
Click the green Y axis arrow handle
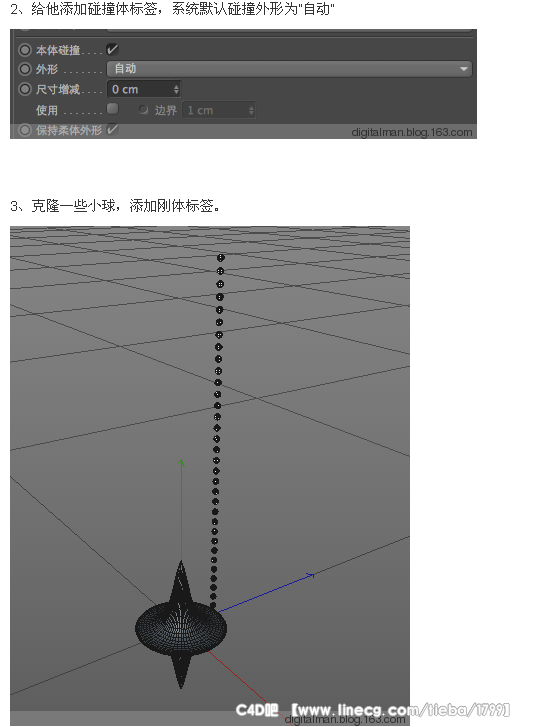(182, 463)
